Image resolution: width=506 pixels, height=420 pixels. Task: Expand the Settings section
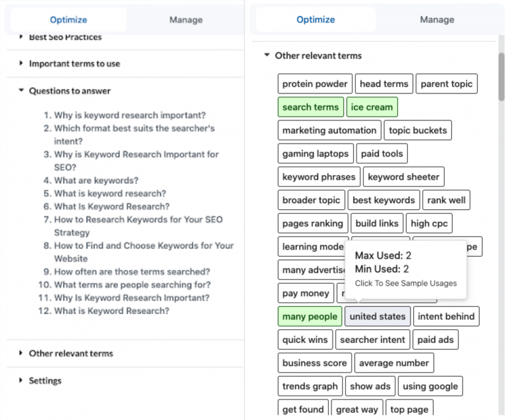point(45,381)
